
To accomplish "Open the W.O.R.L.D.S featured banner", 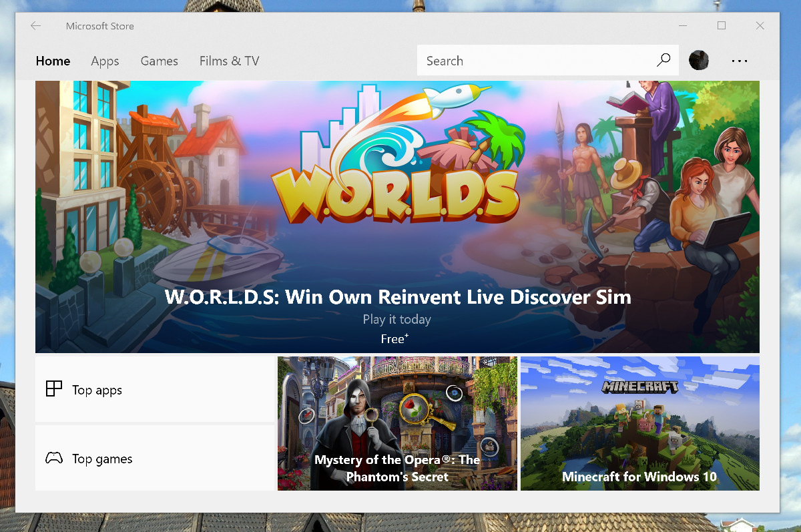I will point(397,217).
